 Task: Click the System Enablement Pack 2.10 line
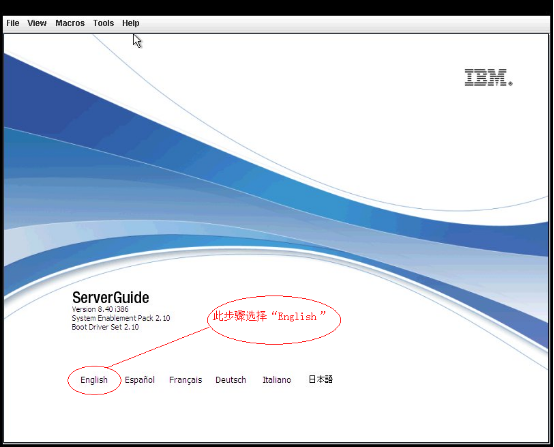(121, 318)
